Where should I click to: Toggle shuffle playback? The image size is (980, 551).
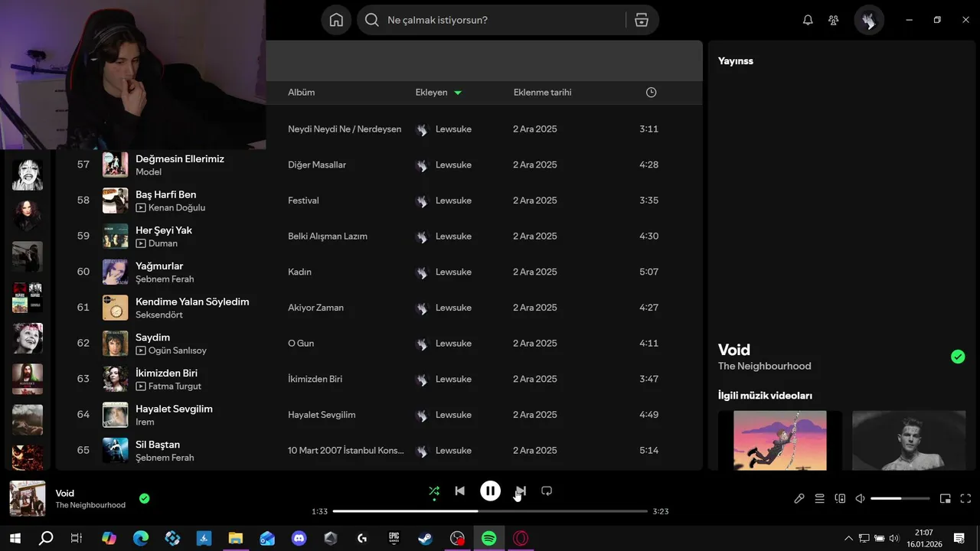click(x=434, y=491)
